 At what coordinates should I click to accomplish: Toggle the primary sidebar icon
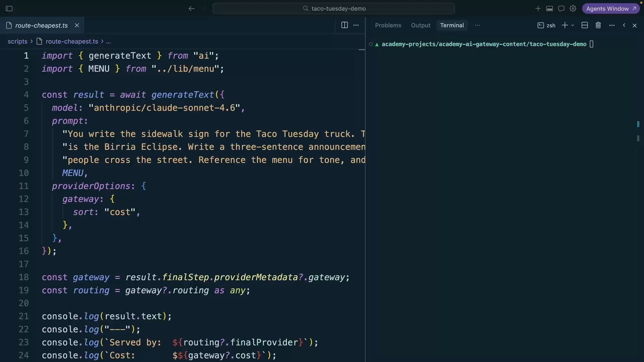[9, 9]
